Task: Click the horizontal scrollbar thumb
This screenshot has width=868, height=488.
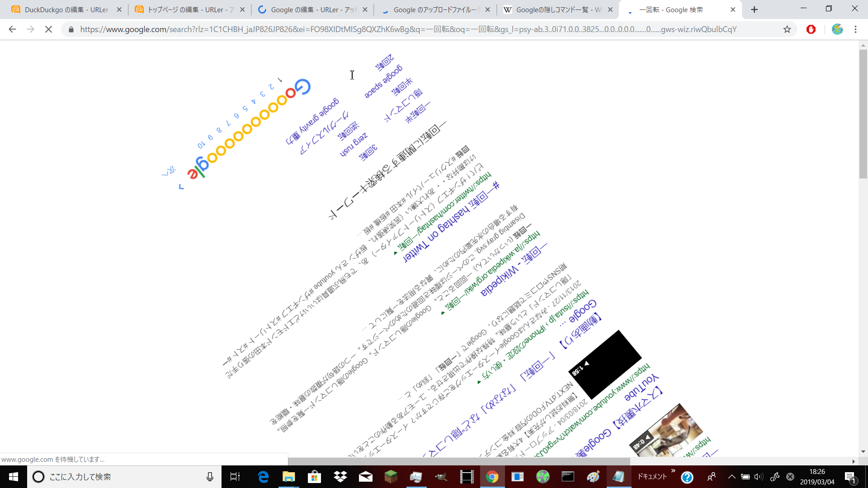Action: pos(459,461)
